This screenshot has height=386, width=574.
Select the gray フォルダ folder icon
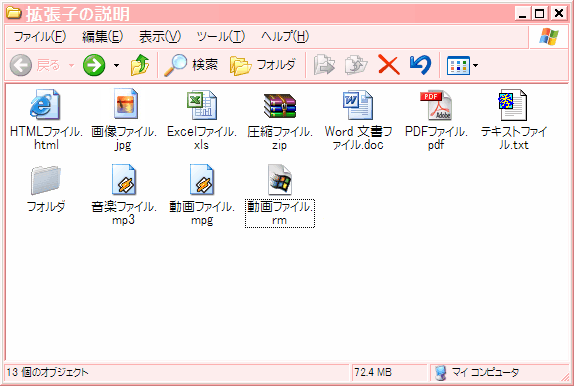45,180
